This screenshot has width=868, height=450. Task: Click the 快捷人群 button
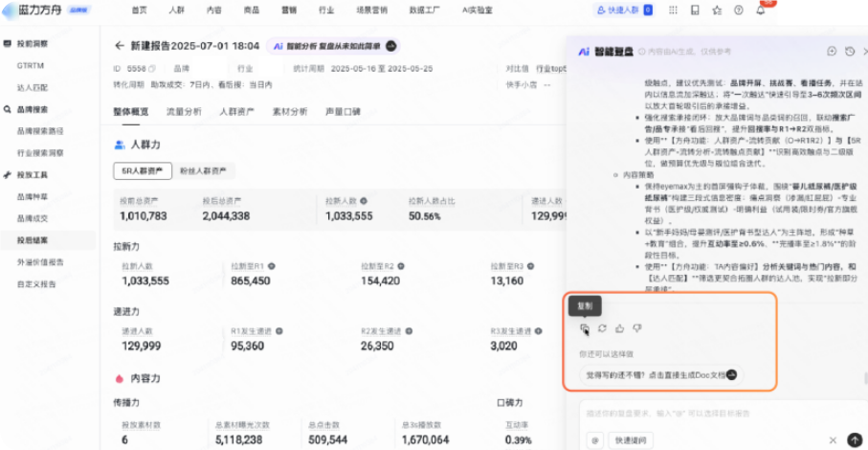click(624, 10)
